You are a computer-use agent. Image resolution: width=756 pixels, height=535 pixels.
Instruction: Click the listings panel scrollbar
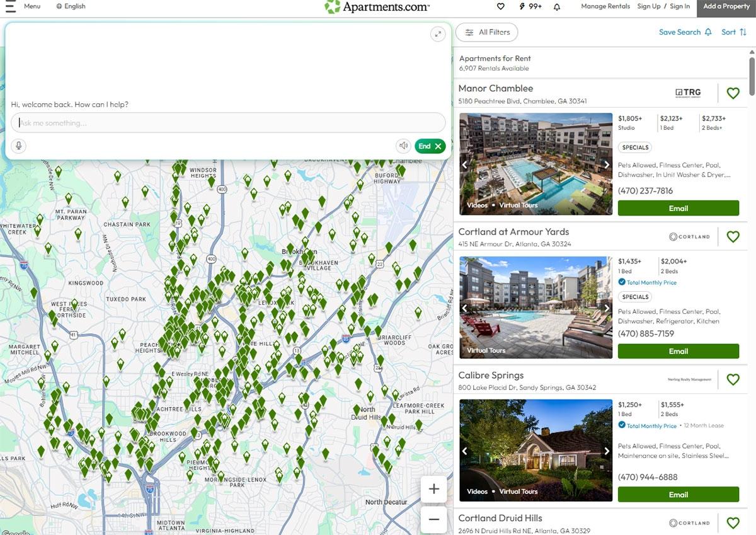pos(752,76)
